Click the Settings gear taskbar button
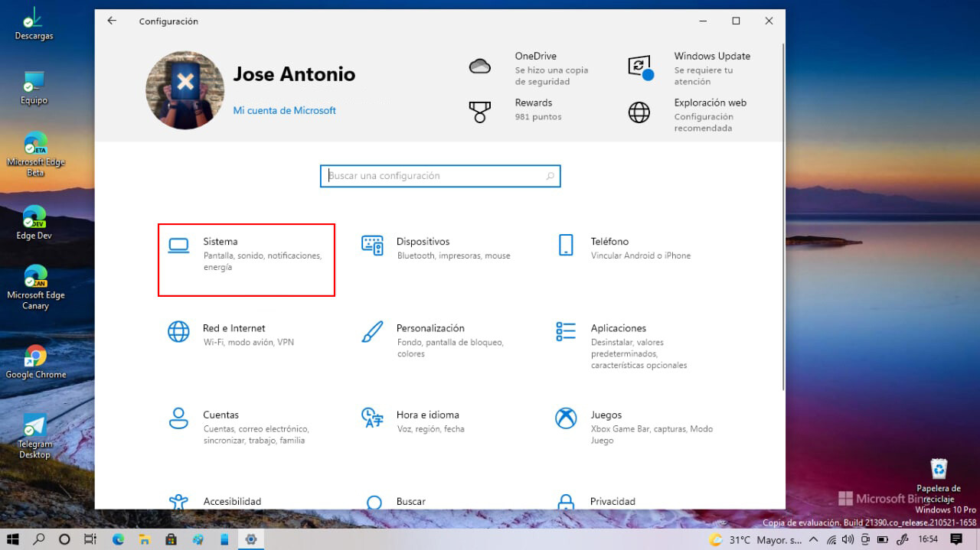The image size is (980, 550). click(x=250, y=539)
